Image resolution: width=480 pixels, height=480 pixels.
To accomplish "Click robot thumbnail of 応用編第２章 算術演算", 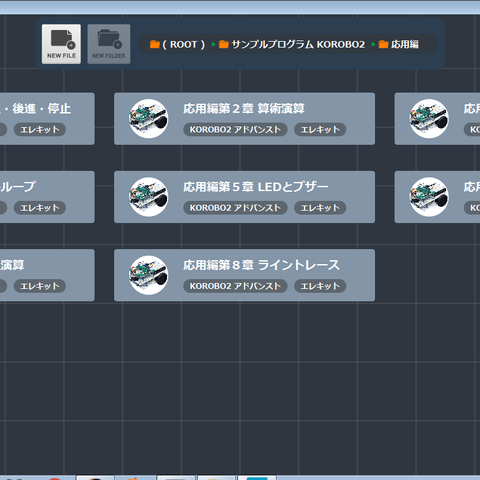I will pyautogui.click(x=149, y=119).
